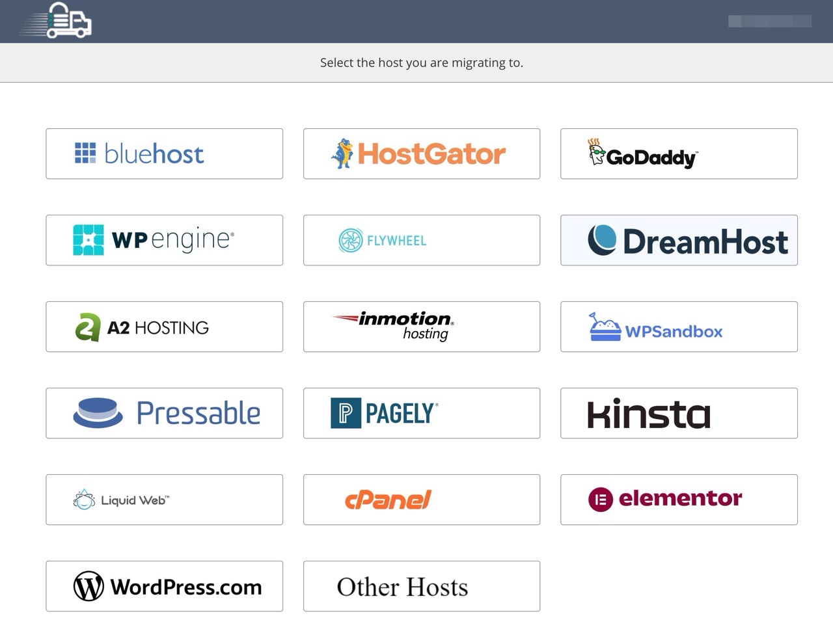Viewport: 833px width, 644px height.
Task: Select Bluehost as destination host
Action: [164, 154]
